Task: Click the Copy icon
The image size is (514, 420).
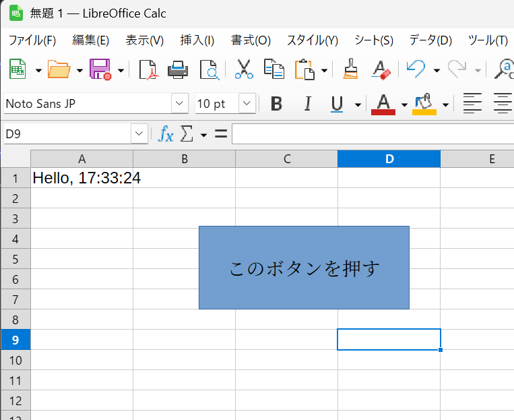Action: pyautogui.click(x=274, y=69)
